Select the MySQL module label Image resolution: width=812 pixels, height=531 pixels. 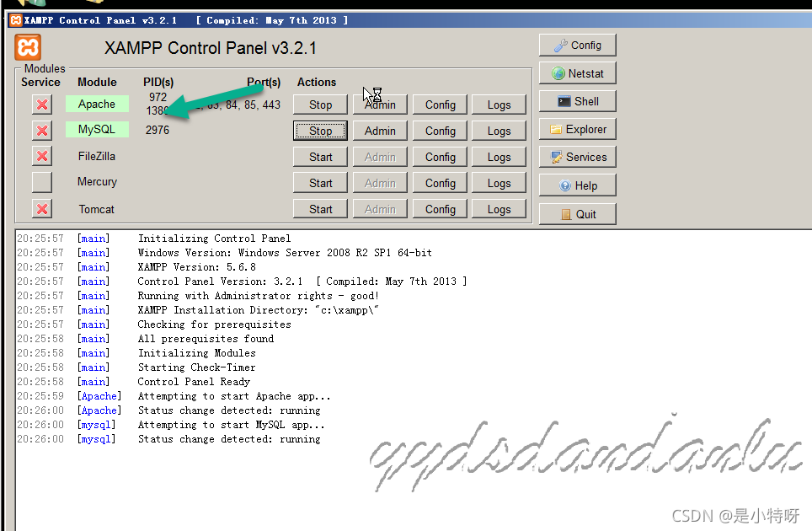tap(97, 129)
